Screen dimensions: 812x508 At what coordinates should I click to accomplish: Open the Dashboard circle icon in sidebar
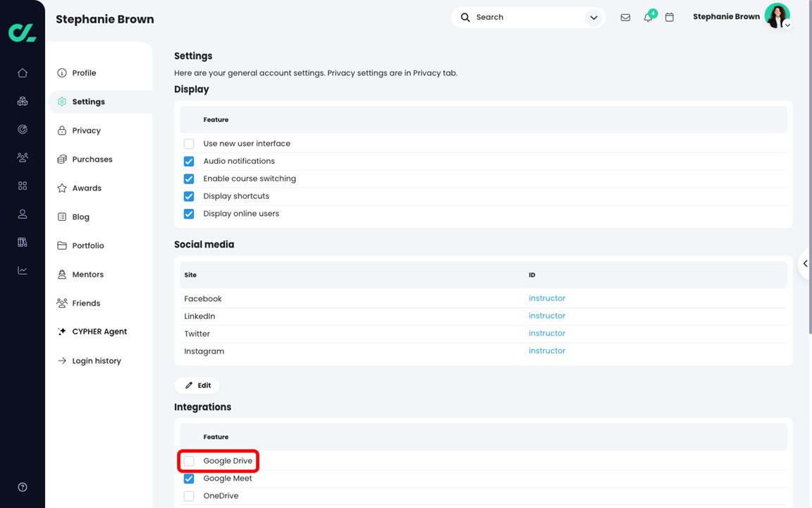coord(22,129)
